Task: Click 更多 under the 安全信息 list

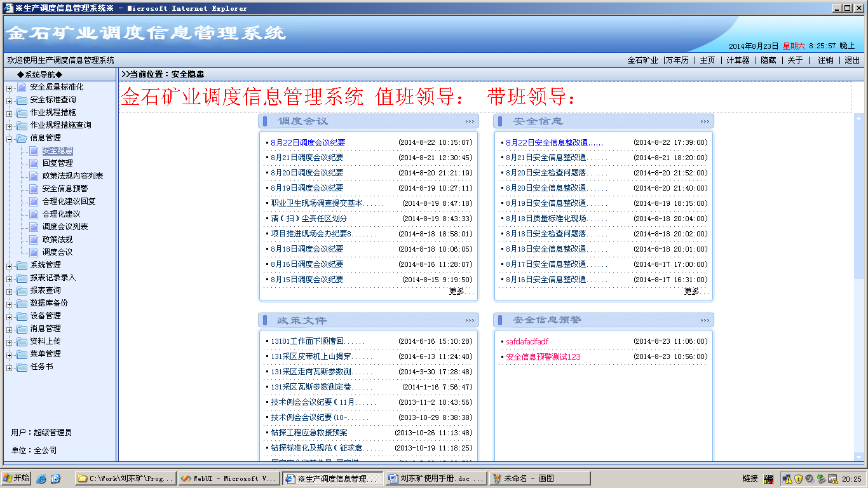Action: (695, 291)
